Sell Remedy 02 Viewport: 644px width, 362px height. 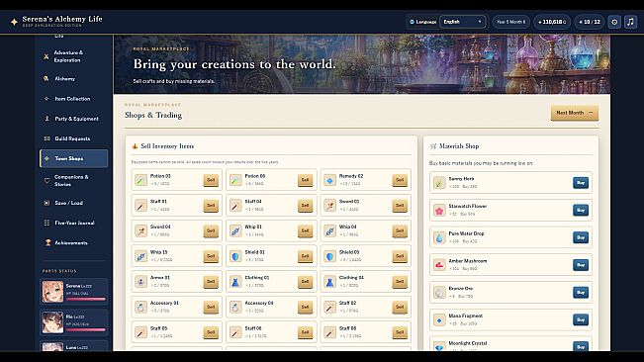click(x=400, y=180)
